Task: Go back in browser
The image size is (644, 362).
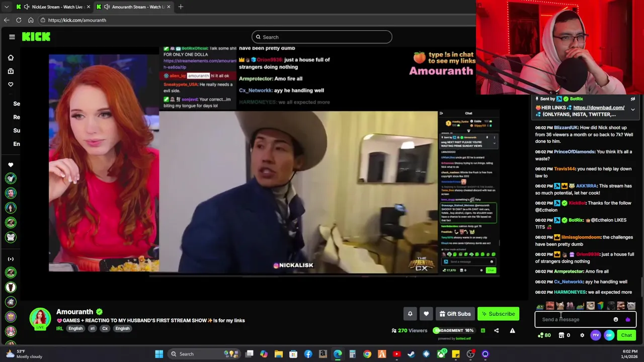Action: (7, 20)
